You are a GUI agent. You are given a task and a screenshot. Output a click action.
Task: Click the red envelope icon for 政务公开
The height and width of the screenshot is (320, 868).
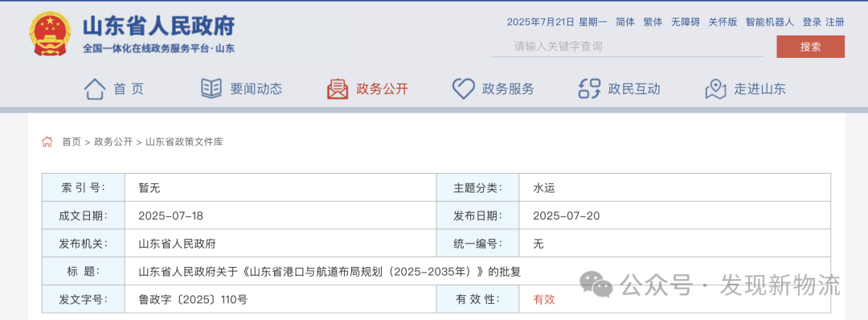337,88
